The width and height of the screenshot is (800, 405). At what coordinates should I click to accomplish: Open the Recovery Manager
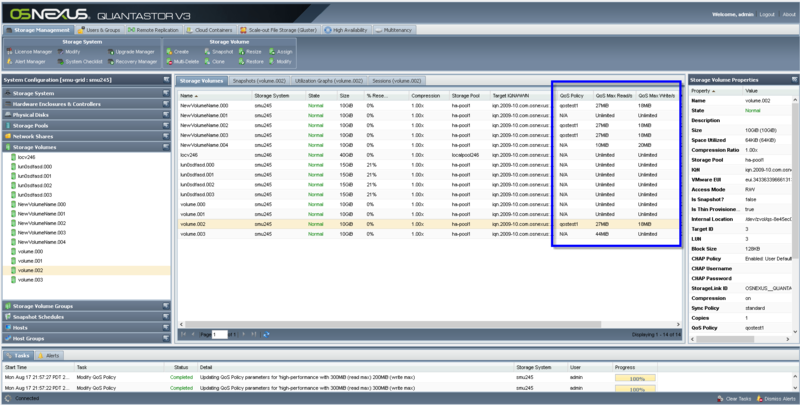[136, 61]
